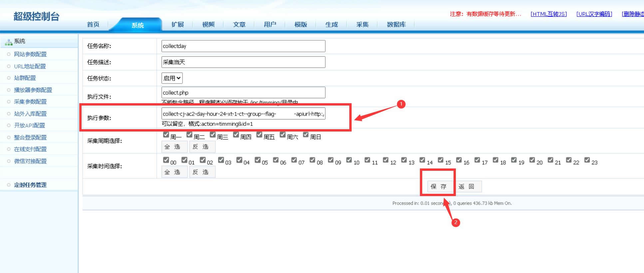The image size is (644, 273).
Task: Open the 数据库 top tab
Action: [396, 25]
